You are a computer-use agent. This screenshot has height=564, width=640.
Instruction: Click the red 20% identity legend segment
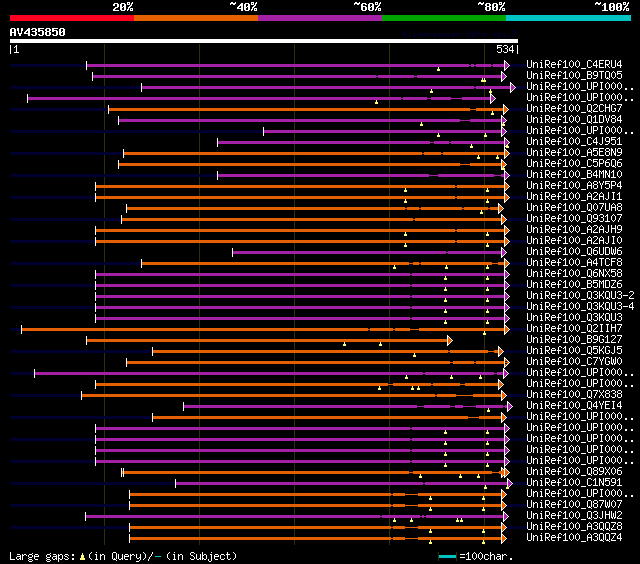click(x=72, y=18)
